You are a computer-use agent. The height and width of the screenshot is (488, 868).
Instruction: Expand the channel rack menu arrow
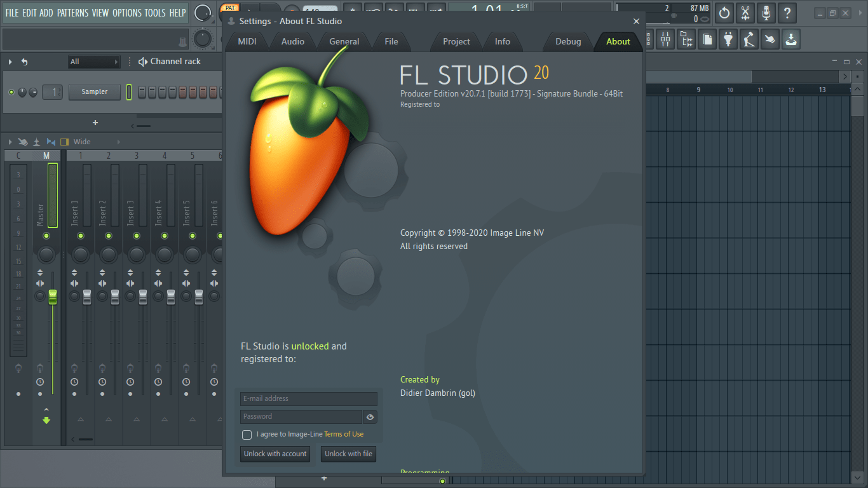pyautogui.click(x=10, y=62)
